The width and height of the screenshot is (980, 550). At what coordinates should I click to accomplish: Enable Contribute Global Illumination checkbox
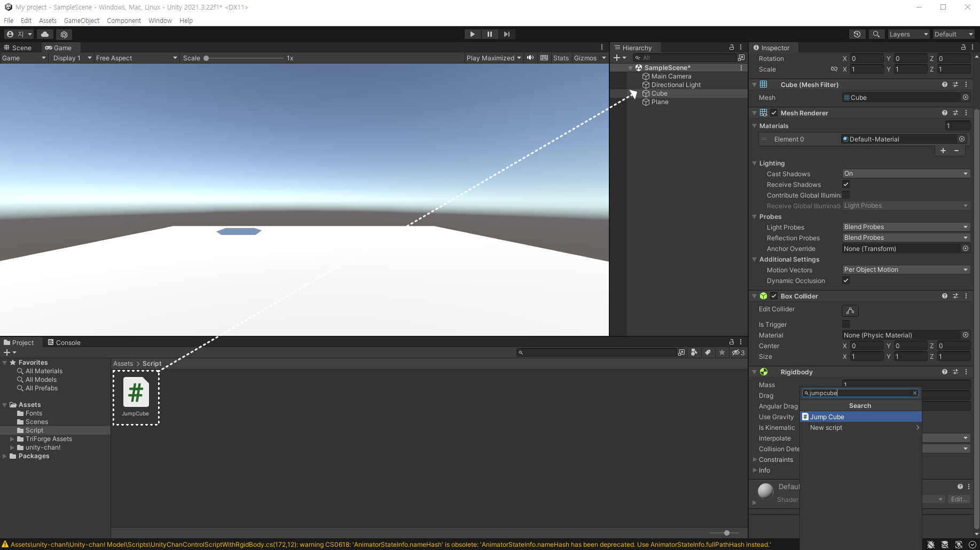point(846,195)
